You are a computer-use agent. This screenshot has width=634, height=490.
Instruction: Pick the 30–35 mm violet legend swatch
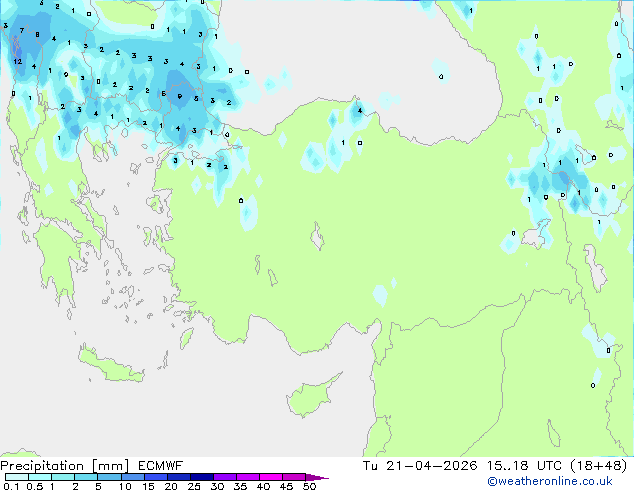coord(225,477)
